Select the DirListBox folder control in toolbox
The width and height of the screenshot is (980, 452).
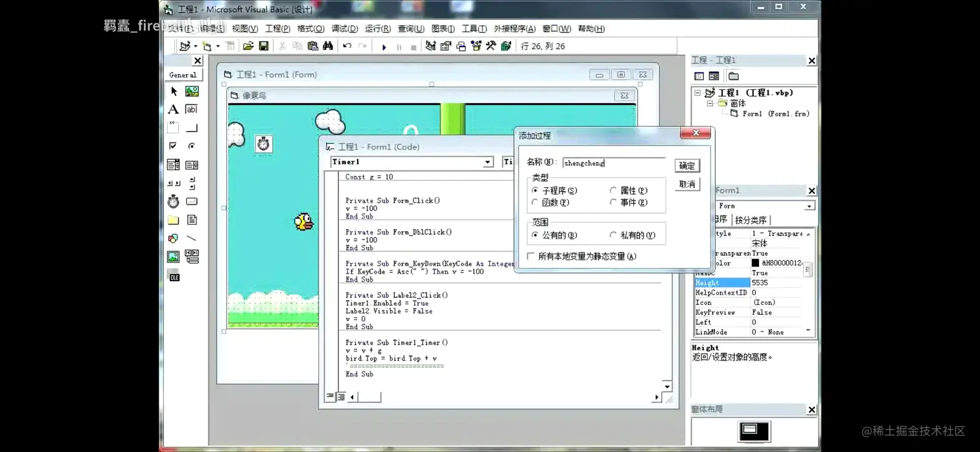coord(174,220)
